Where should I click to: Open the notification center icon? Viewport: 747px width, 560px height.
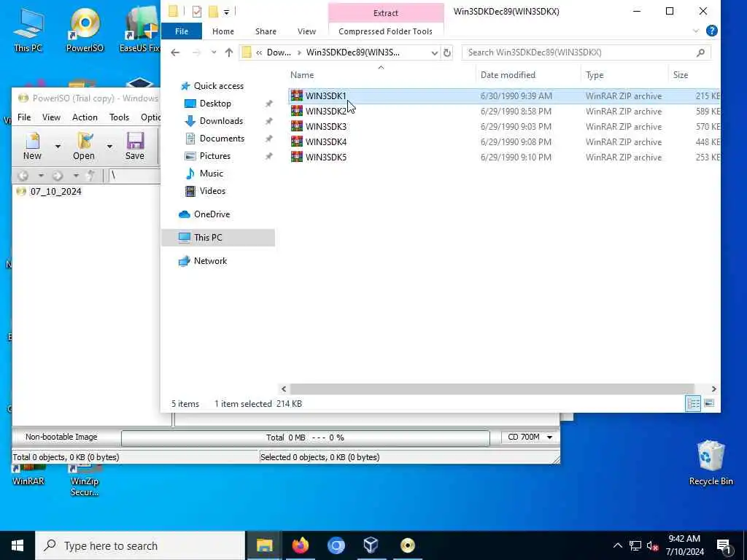724,545
